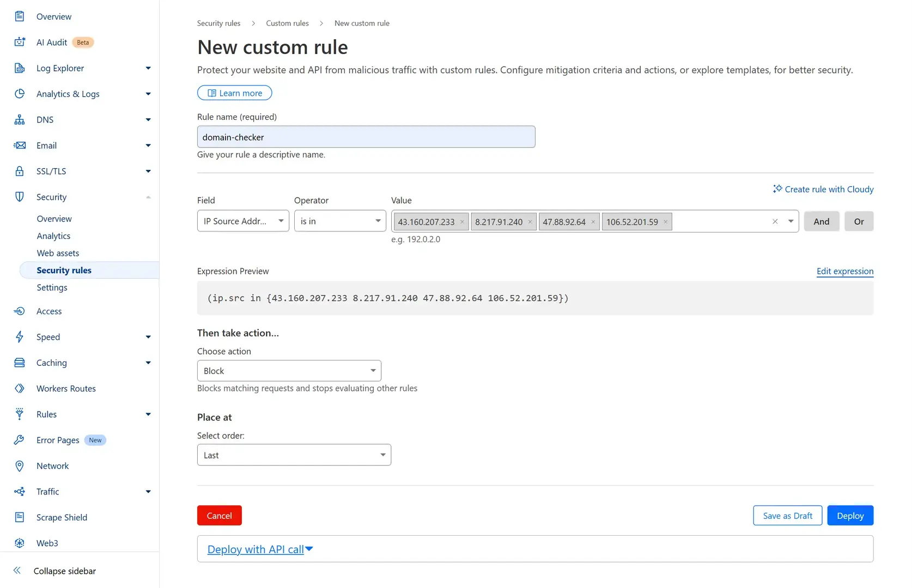
Task: Click the Network location pin icon
Action: click(20, 466)
